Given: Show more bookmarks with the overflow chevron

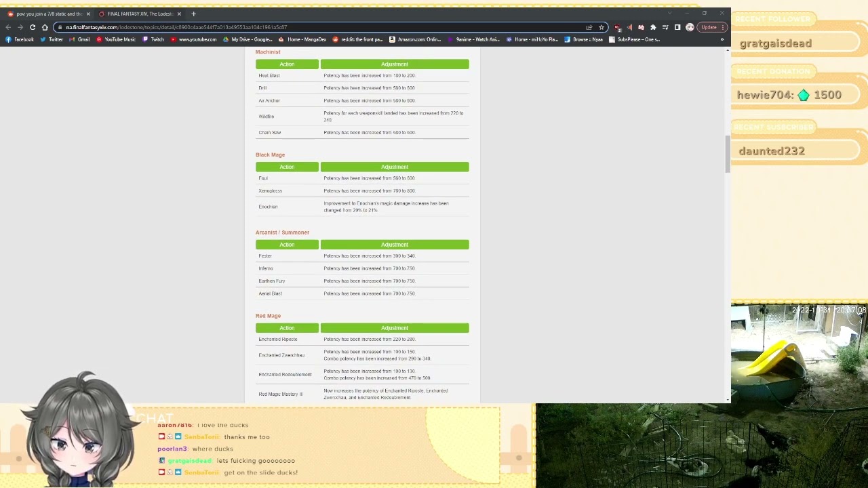Looking at the screenshot, I should click(x=722, y=39).
